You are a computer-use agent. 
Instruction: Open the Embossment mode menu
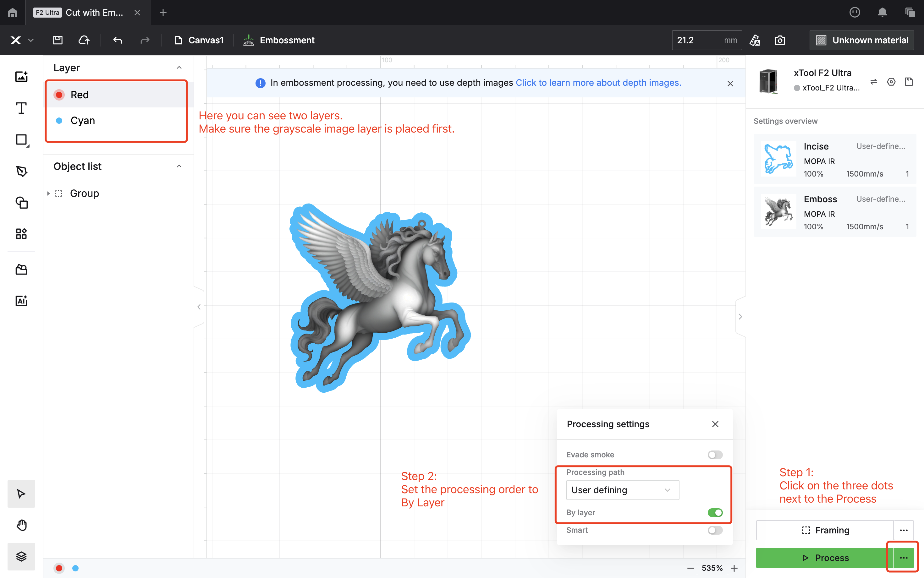[x=279, y=40]
